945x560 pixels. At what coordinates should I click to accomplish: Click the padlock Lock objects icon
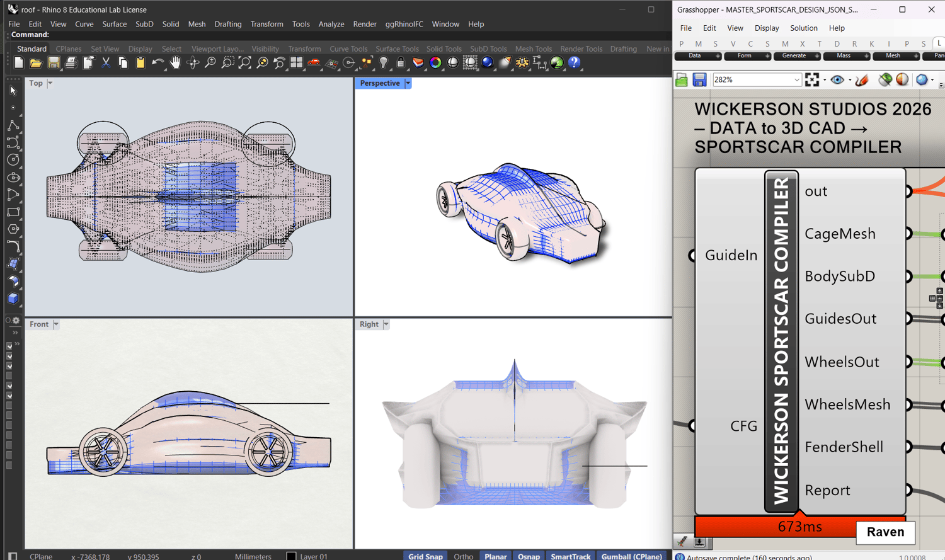[x=400, y=62]
